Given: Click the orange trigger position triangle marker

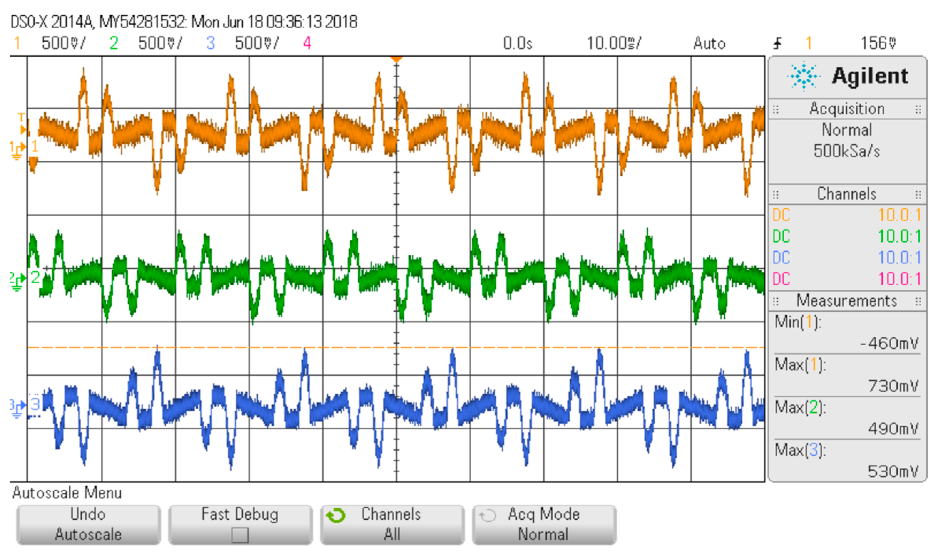Looking at the screenshot, I should pos(396,59).
